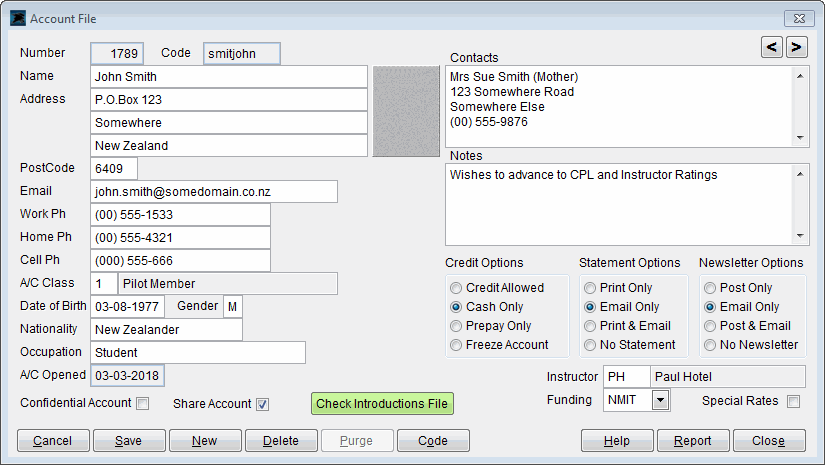Viewport: 825px width, 465px height.
Task: Edit address line Somewhere
Action: [x=229, y=123]
